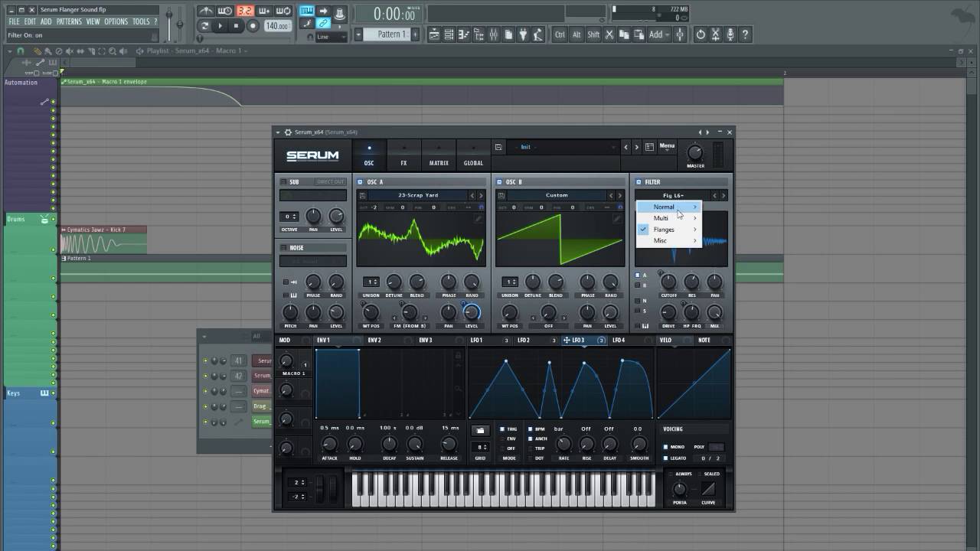Click the OSC B wavetable save floppy icon
980x551 pixels.
(x=501, y=195)
